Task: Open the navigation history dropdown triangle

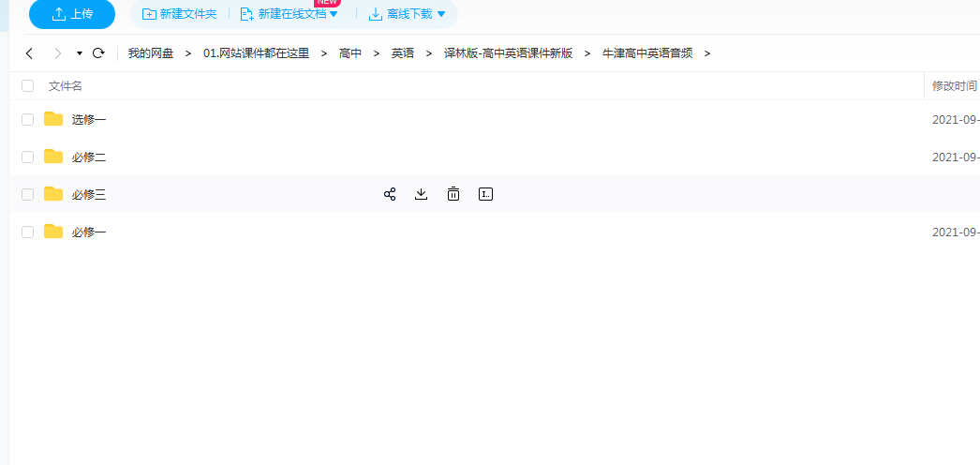Action: tap(80, 53)
